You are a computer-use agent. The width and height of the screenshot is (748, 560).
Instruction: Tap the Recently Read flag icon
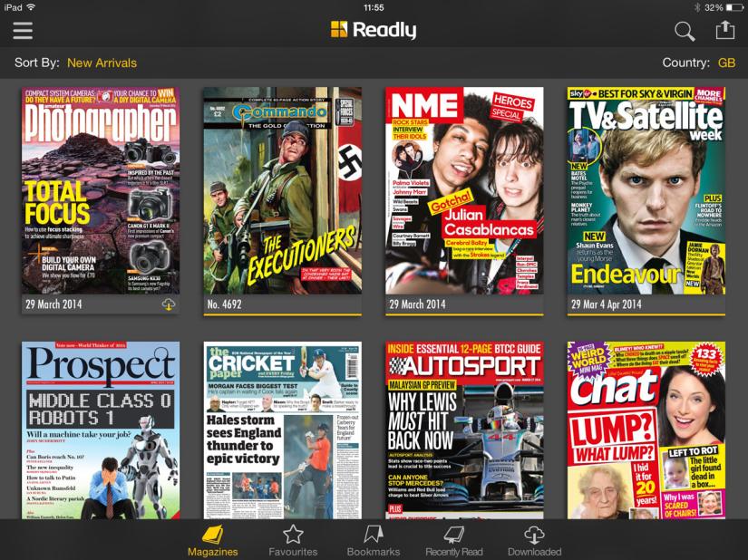(x=452, y=536)
